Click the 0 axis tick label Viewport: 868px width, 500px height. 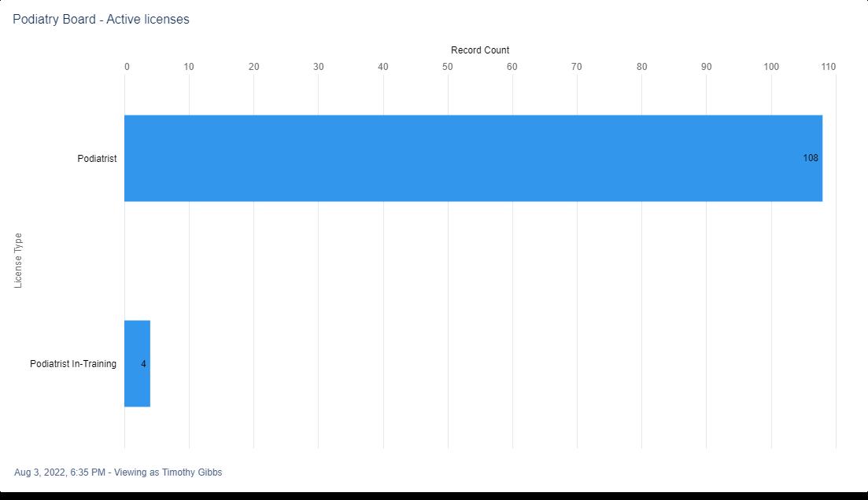click(x=127, y=67)
